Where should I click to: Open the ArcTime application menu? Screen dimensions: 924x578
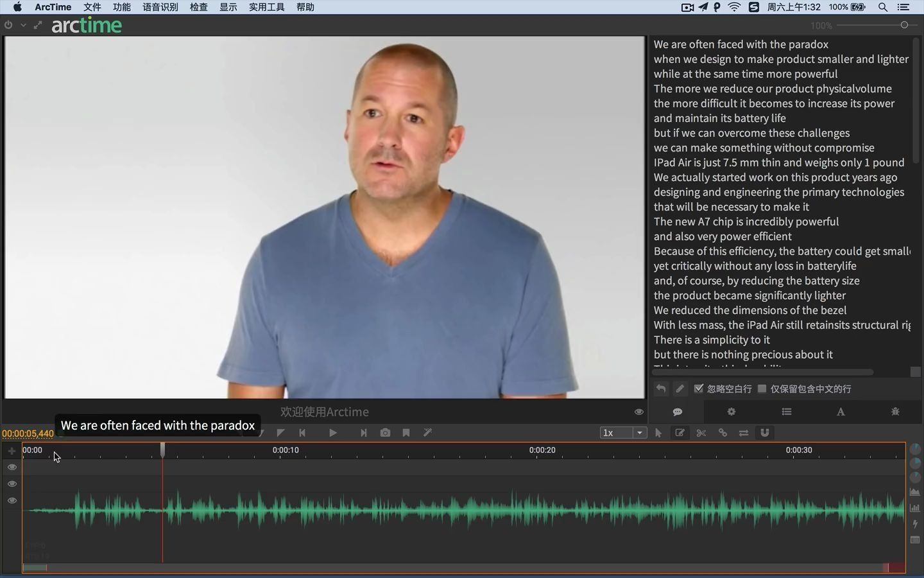click(53, 7)
